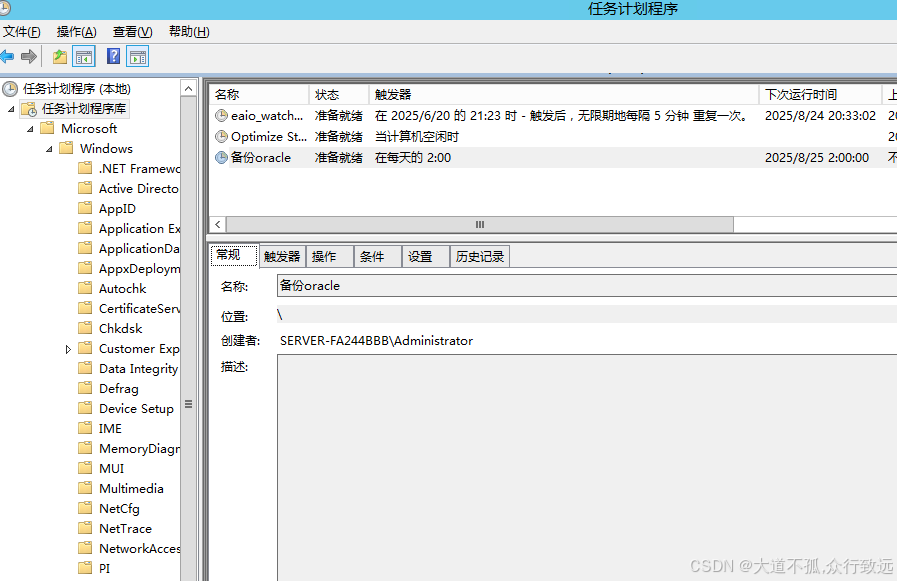Select the MemoryDiagn... tree item

coord(139,449)
